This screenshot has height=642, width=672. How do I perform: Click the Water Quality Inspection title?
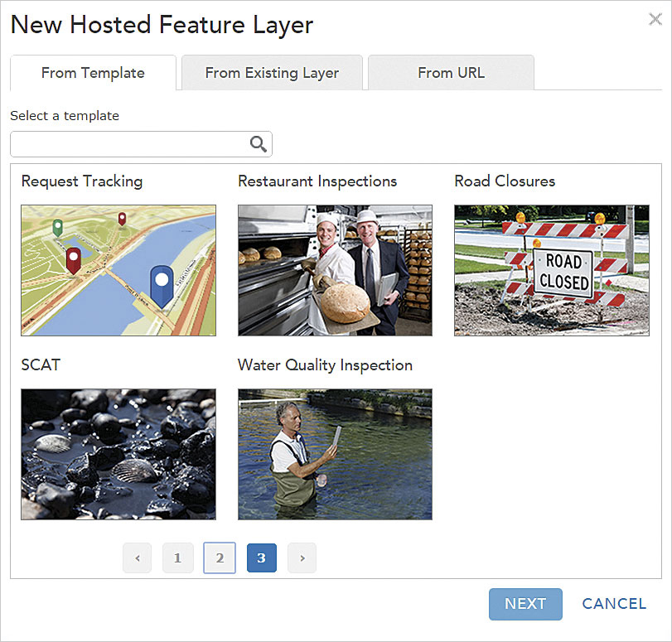point(326,365)
